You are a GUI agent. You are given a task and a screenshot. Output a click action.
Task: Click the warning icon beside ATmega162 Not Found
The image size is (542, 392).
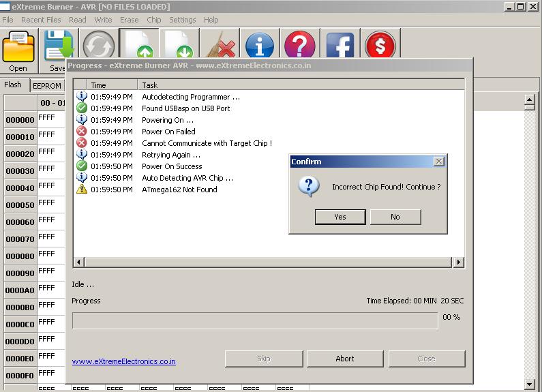(x=82, y=189)
